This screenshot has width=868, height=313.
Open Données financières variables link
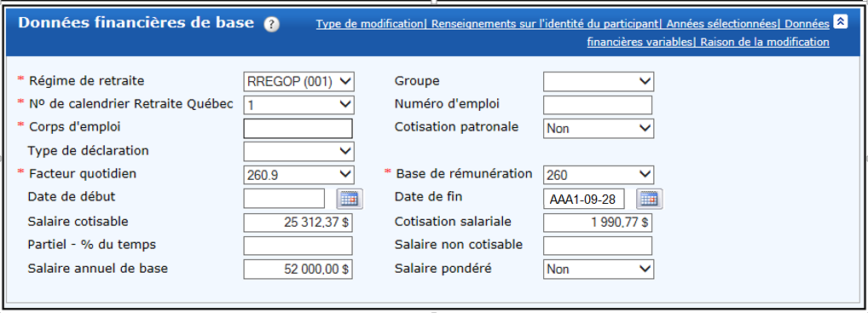coord(640,42)
